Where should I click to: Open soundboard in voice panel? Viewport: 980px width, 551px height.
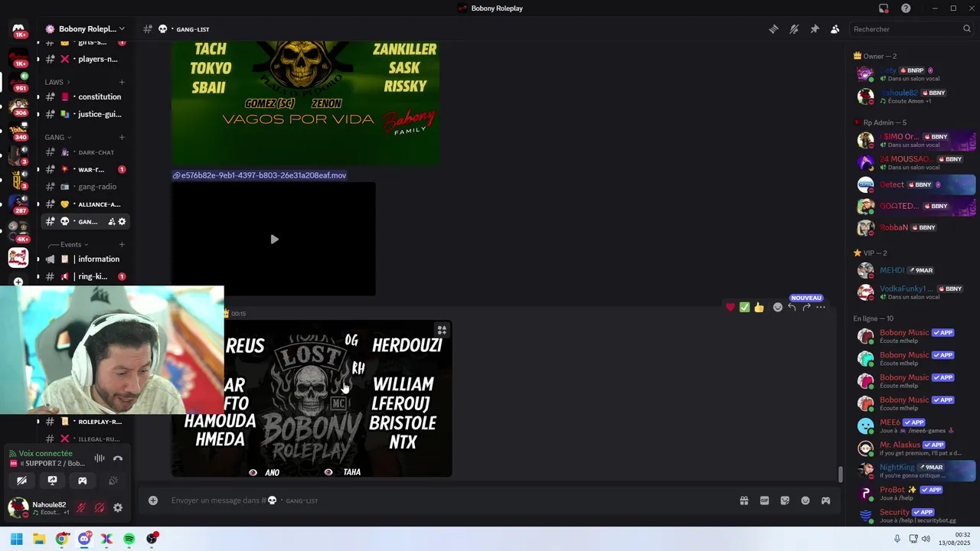[x=113, y=481]
